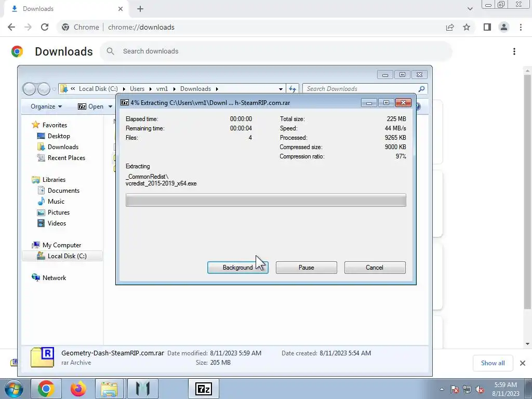This screenshot has height=399, width=532.
Task: Open Windows Explorer taskbar icon
Action: pyautogui.click(x=109, y=389)
